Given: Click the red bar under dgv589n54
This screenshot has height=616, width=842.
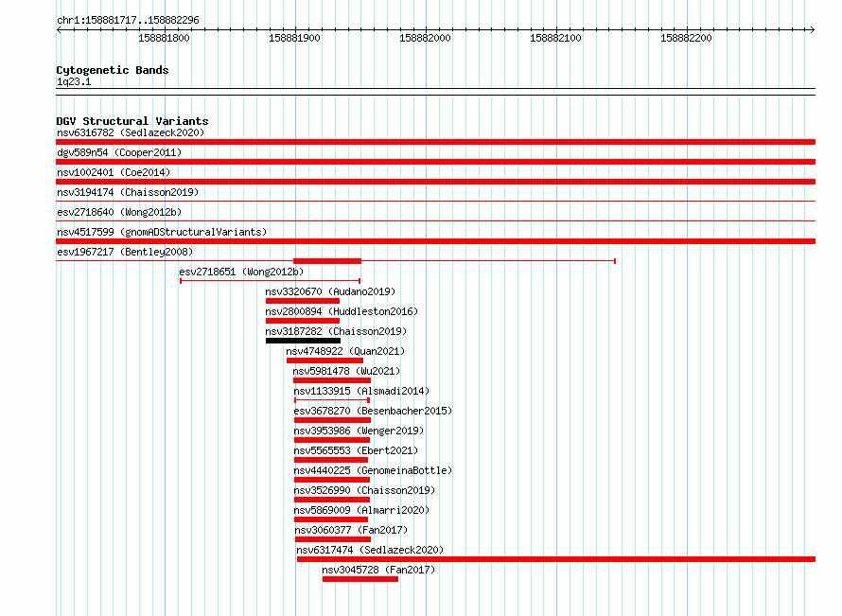Looking at the screenshot, I should 435,162.
